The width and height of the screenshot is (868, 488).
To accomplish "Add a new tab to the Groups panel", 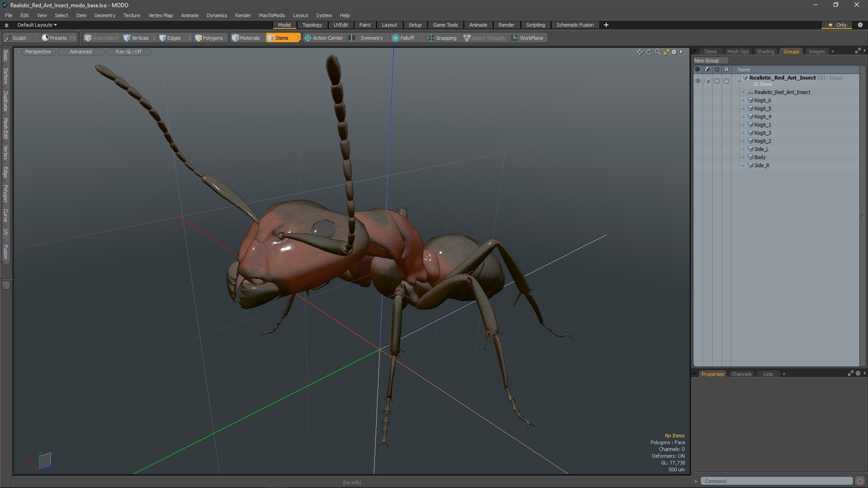I will click(833, 52).
